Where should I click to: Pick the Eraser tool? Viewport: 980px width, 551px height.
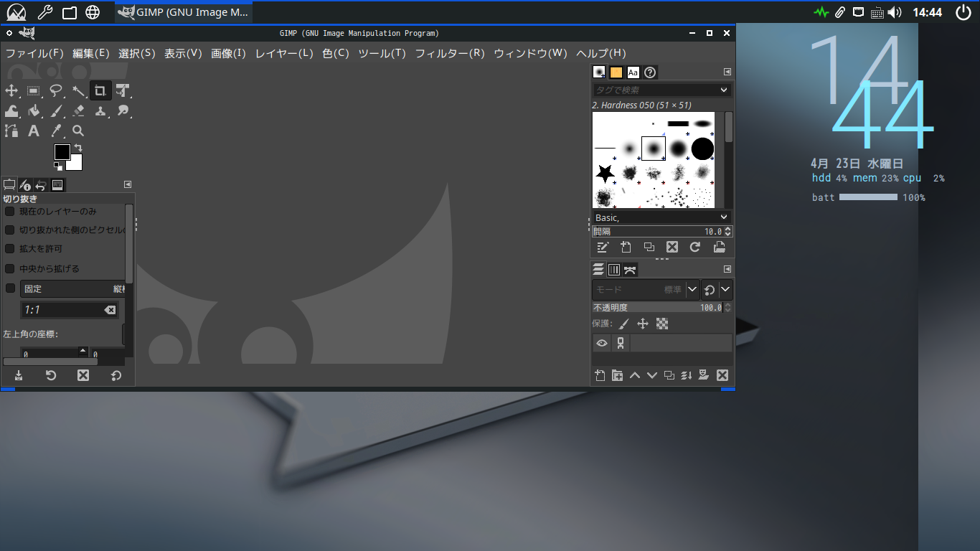(x=78, y=110)
